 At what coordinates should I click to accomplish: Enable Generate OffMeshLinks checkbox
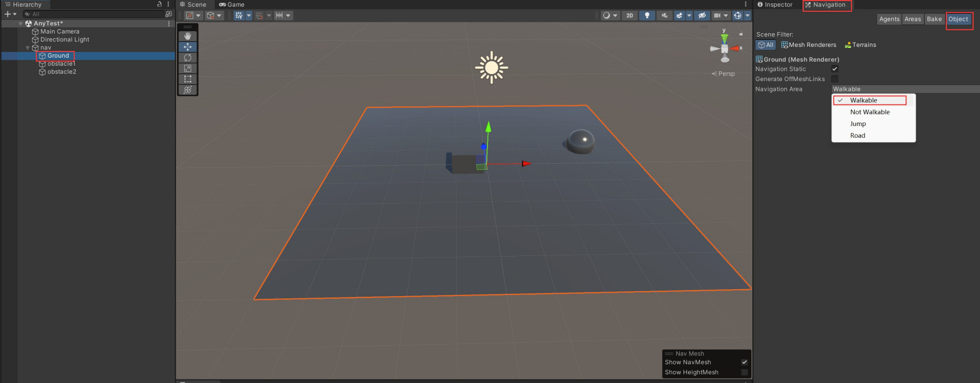point(835,79)
